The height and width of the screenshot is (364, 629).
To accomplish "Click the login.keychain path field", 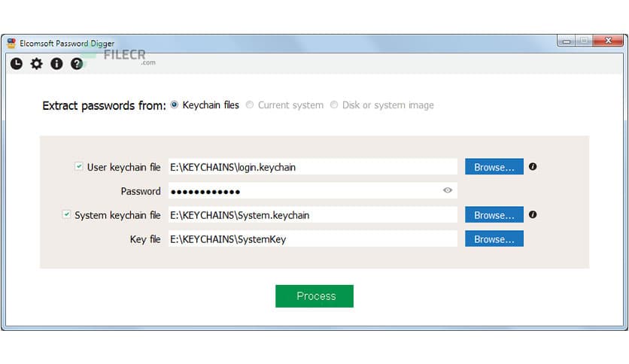I will pyautogui.click(x=313, y=166).
